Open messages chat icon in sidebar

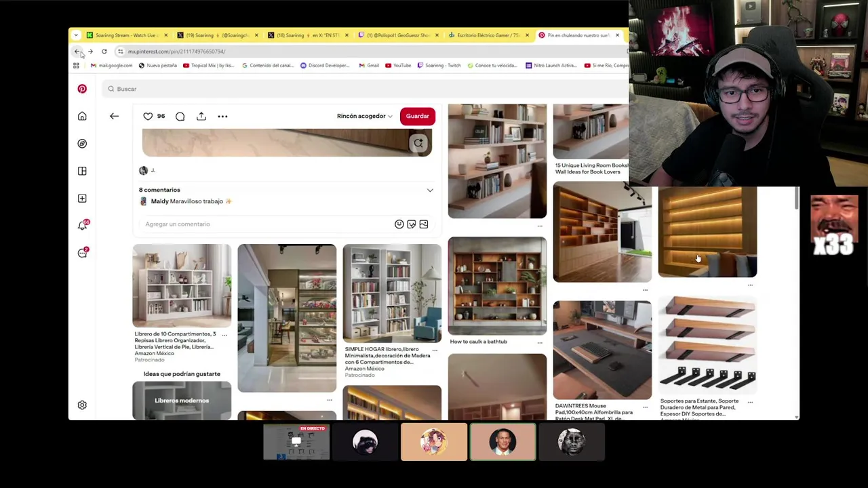pos(82,253)
